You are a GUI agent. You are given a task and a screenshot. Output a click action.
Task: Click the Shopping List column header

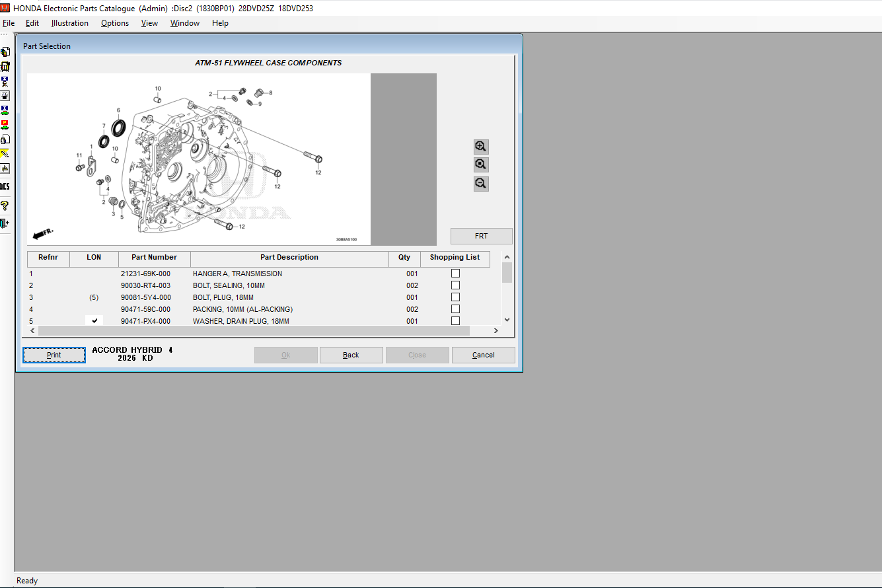pos(455,258)
